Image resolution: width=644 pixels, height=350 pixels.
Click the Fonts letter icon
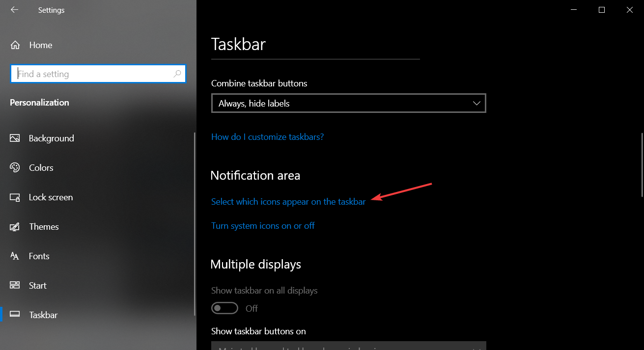pos(15,256)
